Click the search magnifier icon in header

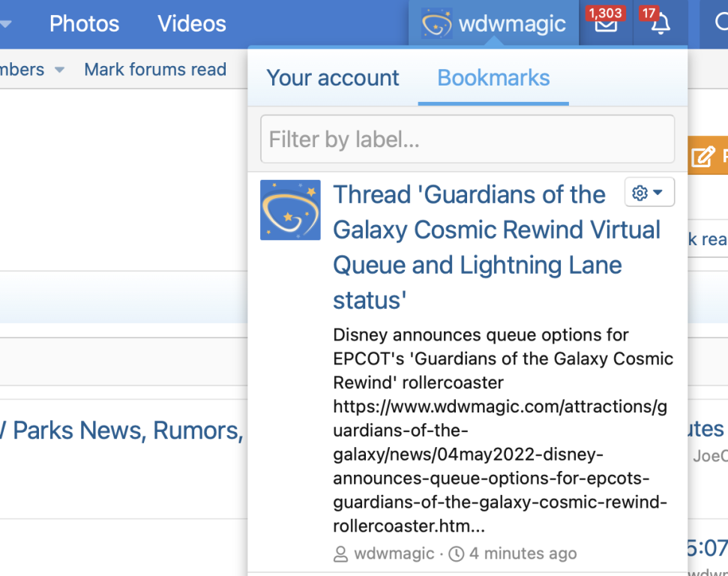[x=720, y=24]
